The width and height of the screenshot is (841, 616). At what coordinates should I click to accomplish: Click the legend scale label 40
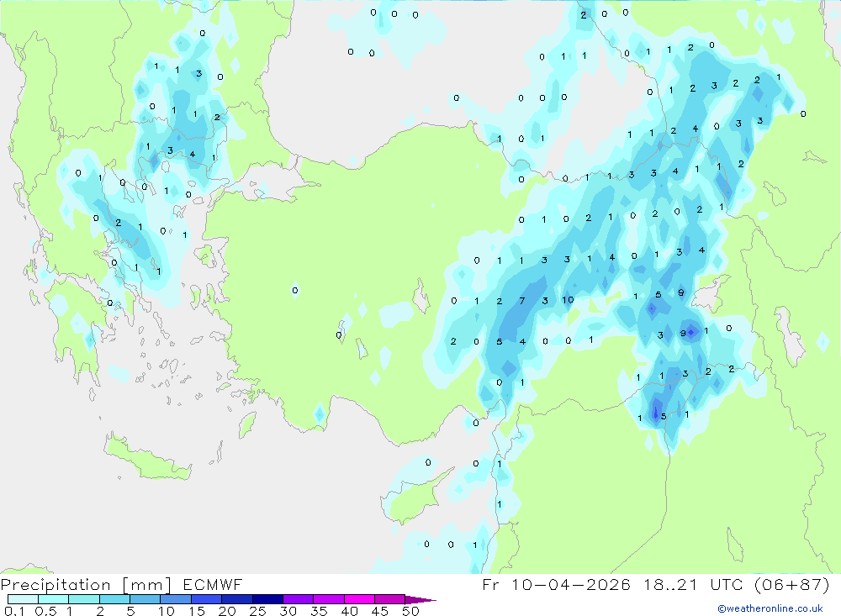[x=349, y=611]
